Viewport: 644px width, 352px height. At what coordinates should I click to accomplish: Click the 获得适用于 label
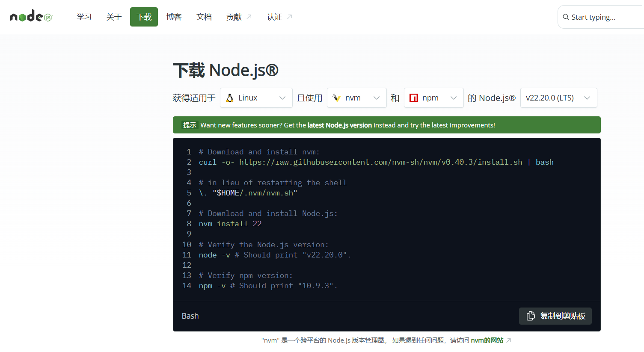(194, 98)
